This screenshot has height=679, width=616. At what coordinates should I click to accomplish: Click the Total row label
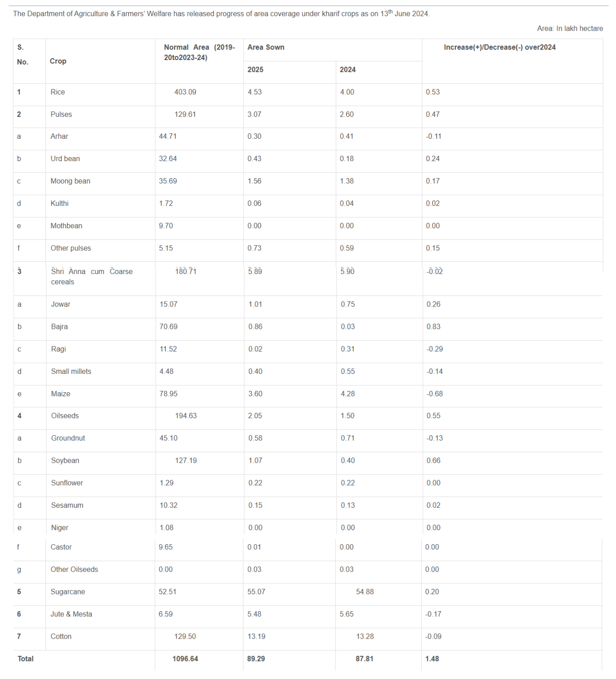(x=25, y=658)
